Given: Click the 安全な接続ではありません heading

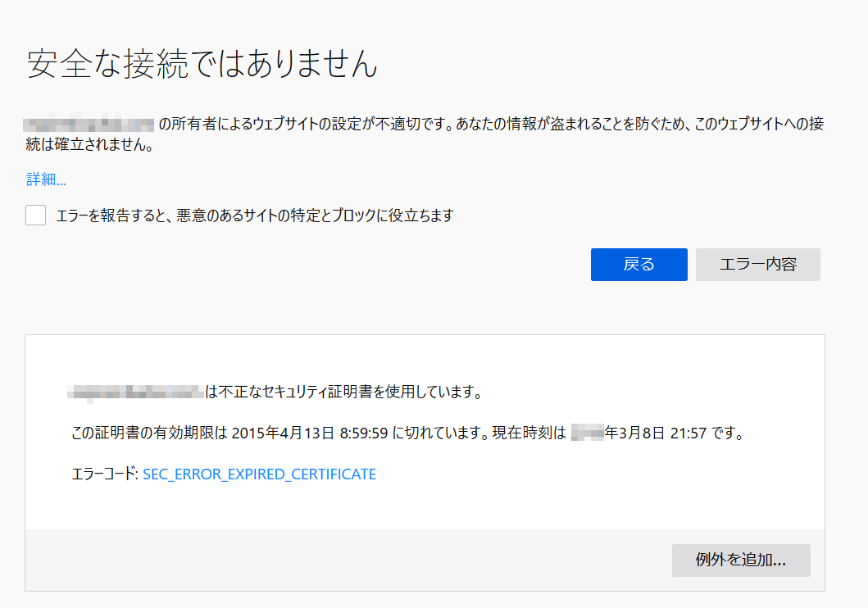Looking at the screenshot, I should click(202, 64).
